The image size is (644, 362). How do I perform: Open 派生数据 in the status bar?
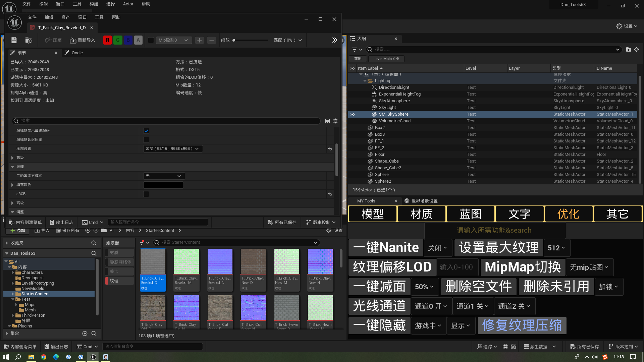[540, 347]
